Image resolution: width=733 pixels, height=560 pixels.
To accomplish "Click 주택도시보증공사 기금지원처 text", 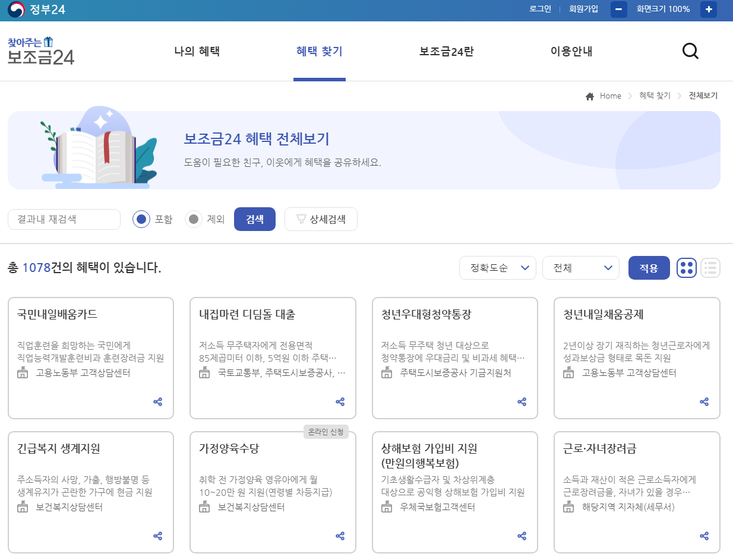I will click(455, 373).
